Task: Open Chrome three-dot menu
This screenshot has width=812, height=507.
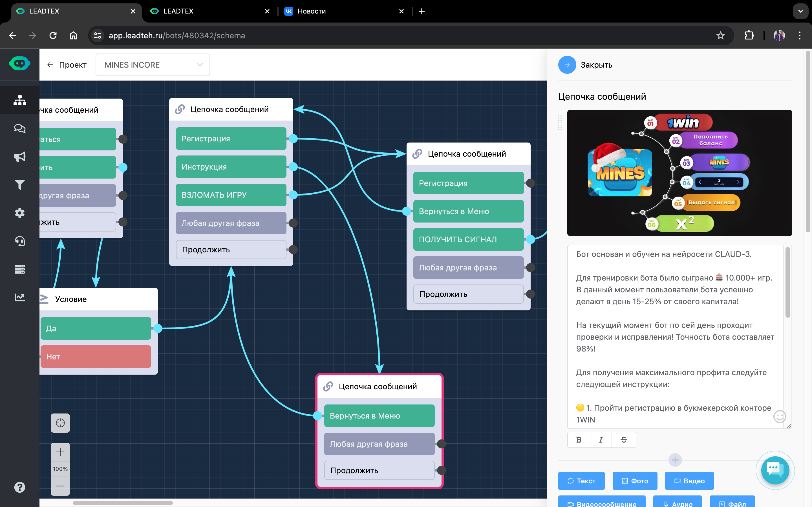Action: click(x=799, y=35)
